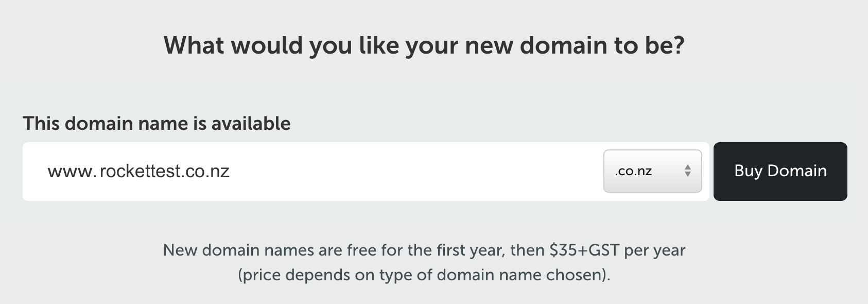Select the 'This domain name is available' label
868x304 pixels.
pyautogui.click(x=157, y=124)
